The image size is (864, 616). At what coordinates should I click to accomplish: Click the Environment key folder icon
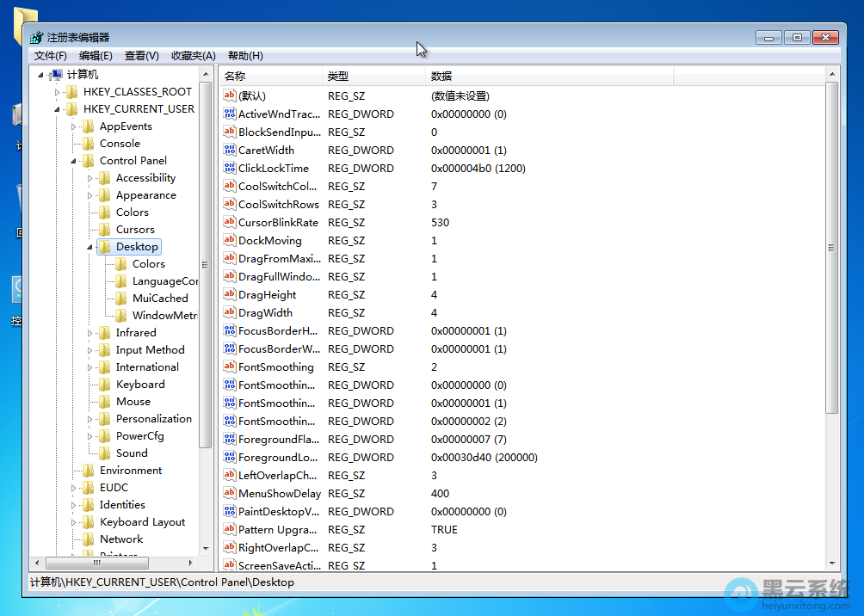tap(88, 471)
